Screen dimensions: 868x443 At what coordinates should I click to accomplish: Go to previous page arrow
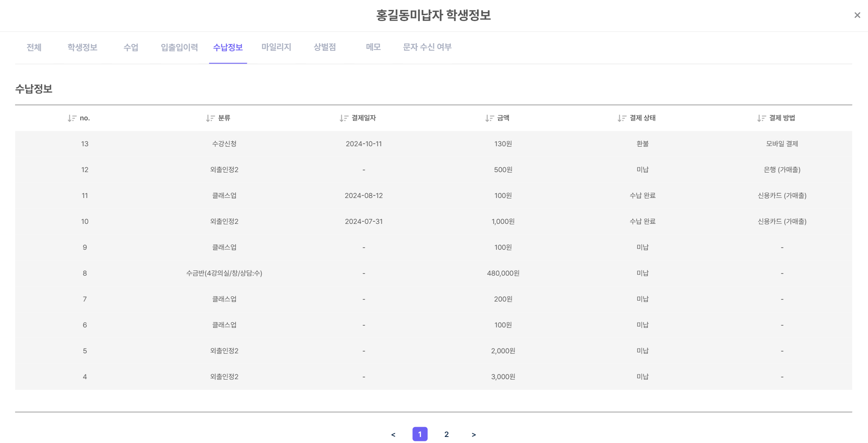[393, 434]
